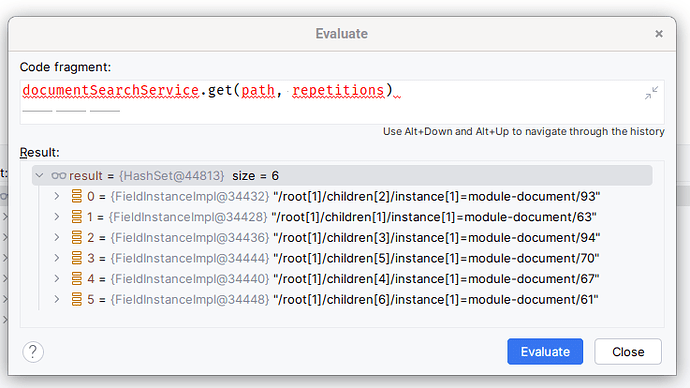Select the text {FieldInstanceImpl@34428}
Image resolution: width=690 pixels, height=388 pixels.
[x=188, y=217]
